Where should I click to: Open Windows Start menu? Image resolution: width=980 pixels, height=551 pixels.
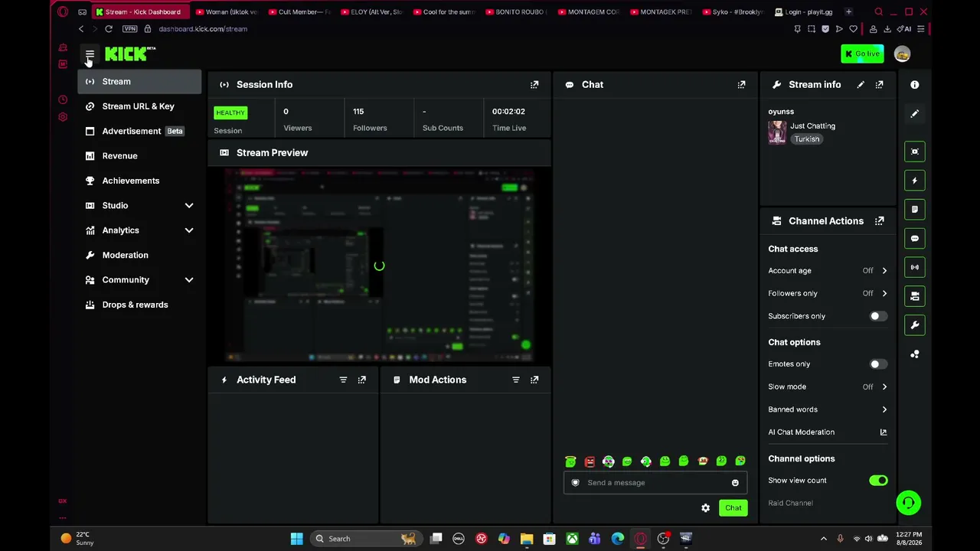pos(296,539)
